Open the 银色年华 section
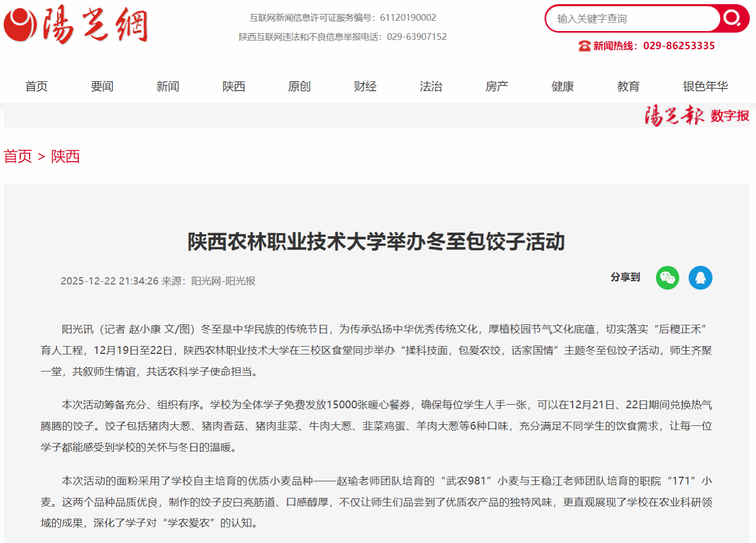 705,87
